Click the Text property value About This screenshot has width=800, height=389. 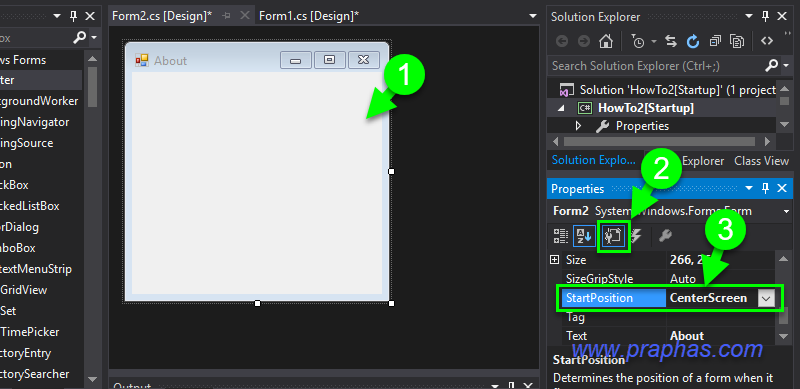pos(687,336)
